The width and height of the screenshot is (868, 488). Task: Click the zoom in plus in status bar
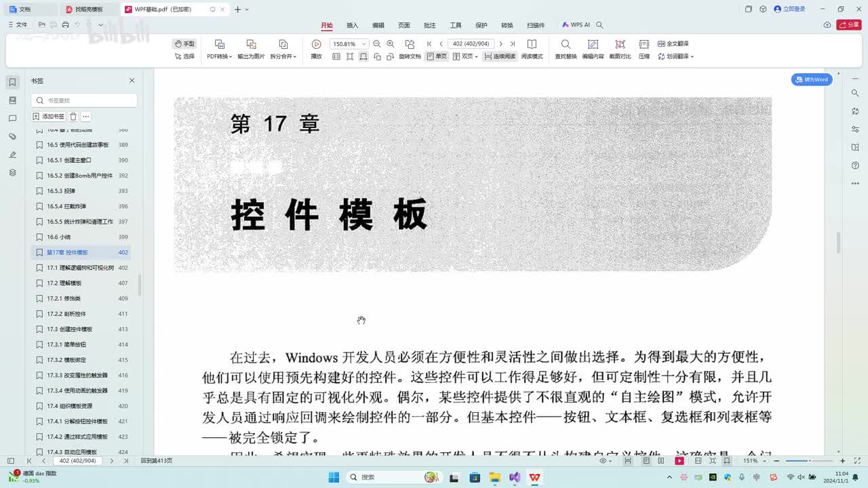click(x=843, y=461)
